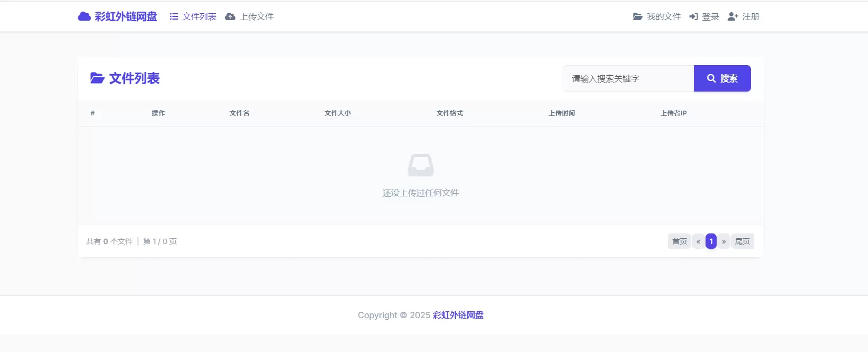The image size is (868, 352).
Task: Click the 登录 sign-in arrow icon
Action: pyautogui.click(x=693, y=17)
